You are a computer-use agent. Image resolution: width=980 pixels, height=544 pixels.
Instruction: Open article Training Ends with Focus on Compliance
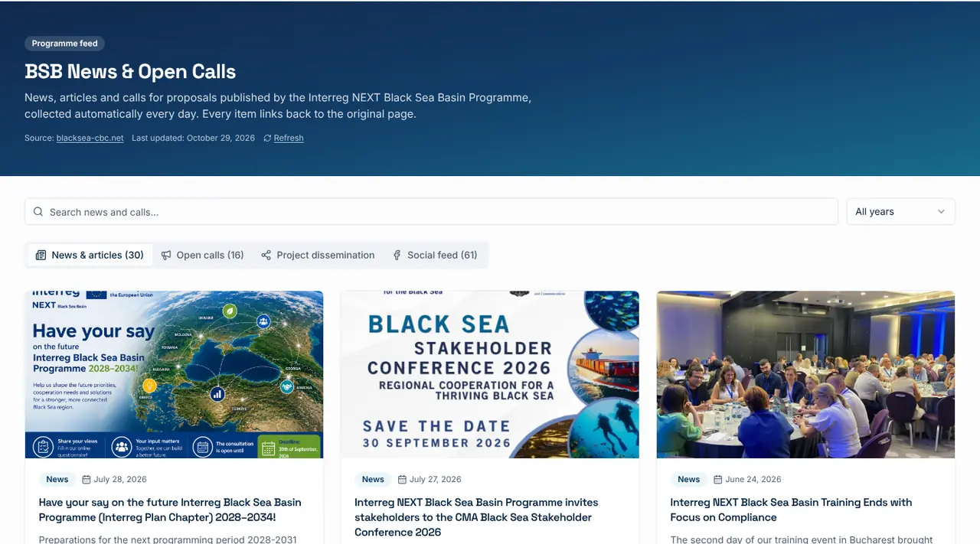point(791,510)
